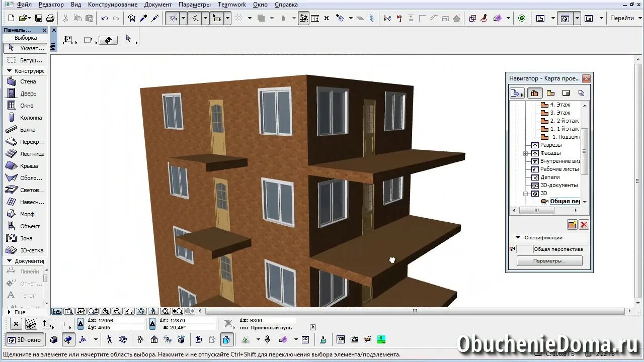
Task: Toggle the perspective camera view button
Action: [x=68, y=340]
